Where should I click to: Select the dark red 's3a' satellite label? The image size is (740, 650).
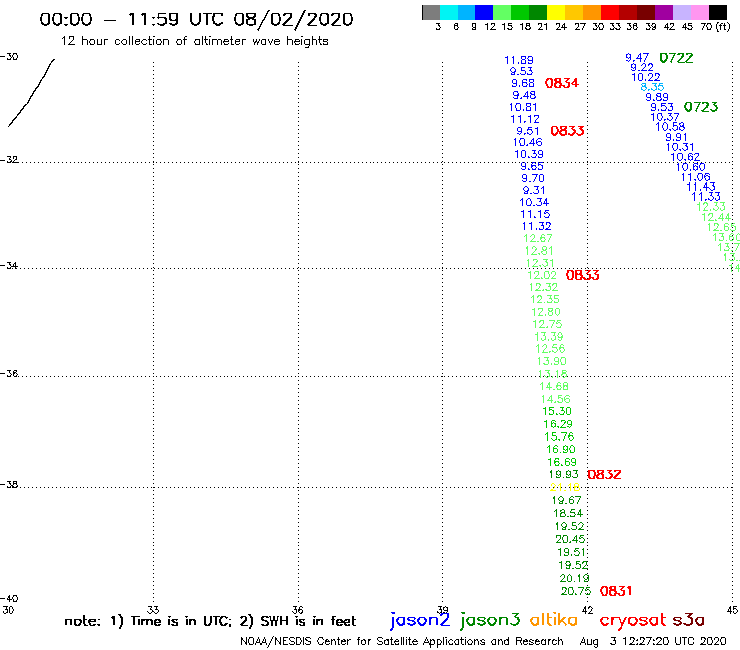pyautogui.click(x=688, y=620)
